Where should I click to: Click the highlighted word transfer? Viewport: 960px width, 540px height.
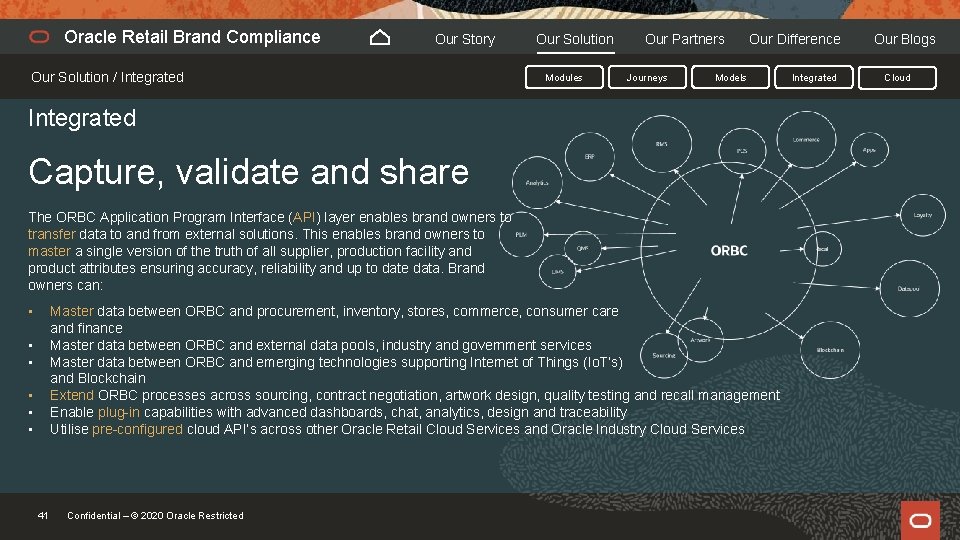point(51,234)
